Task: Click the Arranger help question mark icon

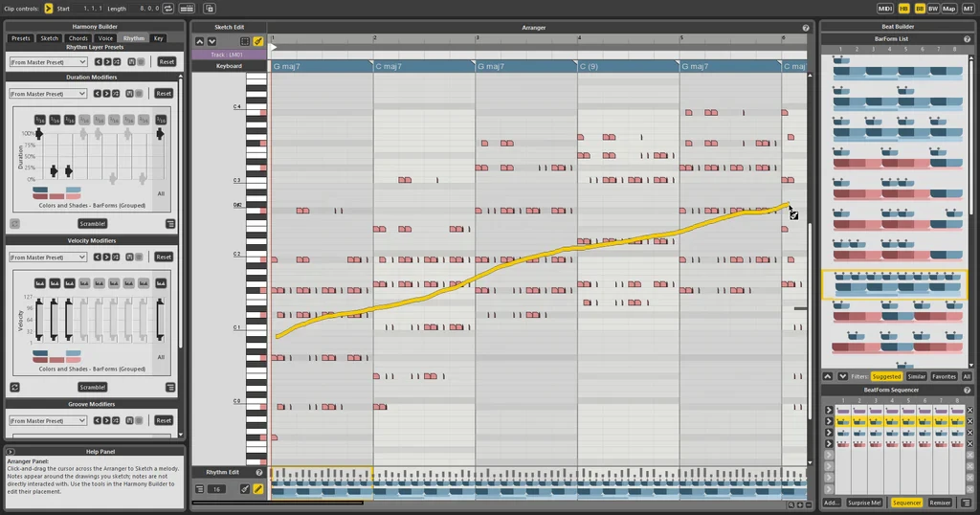Action: [806, 28]
